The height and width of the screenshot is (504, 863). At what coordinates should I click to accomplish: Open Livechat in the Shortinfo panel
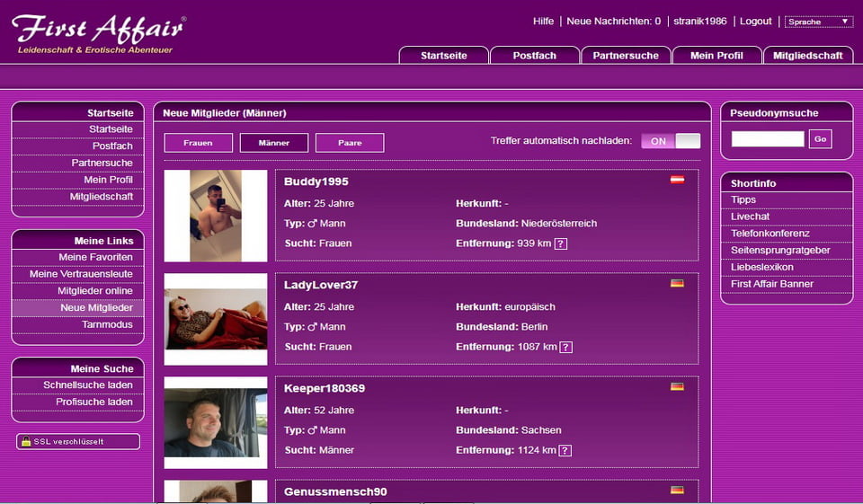click(750, 217)
